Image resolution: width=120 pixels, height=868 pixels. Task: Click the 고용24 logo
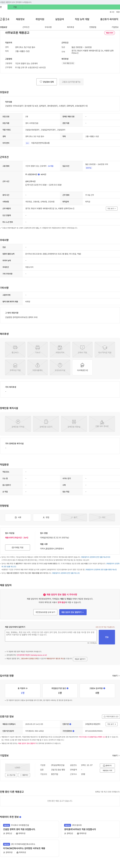pyautogui.click(x=5, y=19)
